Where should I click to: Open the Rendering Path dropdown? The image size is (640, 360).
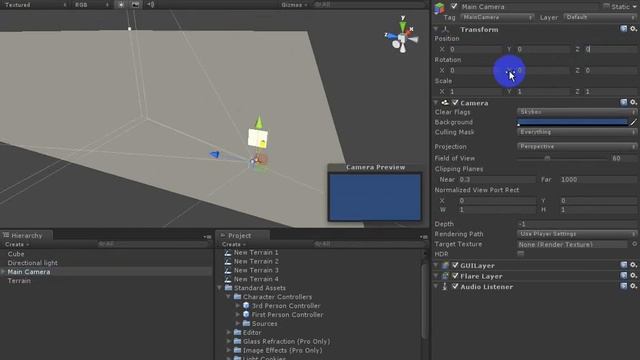pyautogui.click(x=577, y=234)
